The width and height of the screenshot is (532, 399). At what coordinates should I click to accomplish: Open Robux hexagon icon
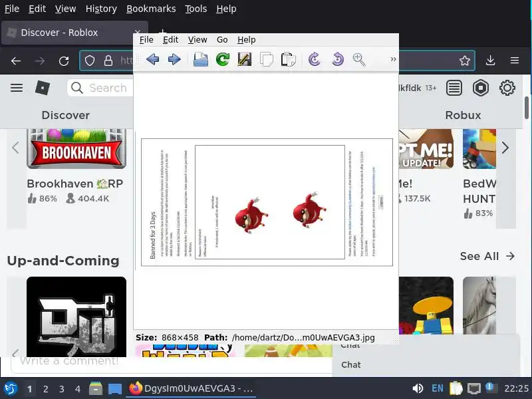point(480,88)
